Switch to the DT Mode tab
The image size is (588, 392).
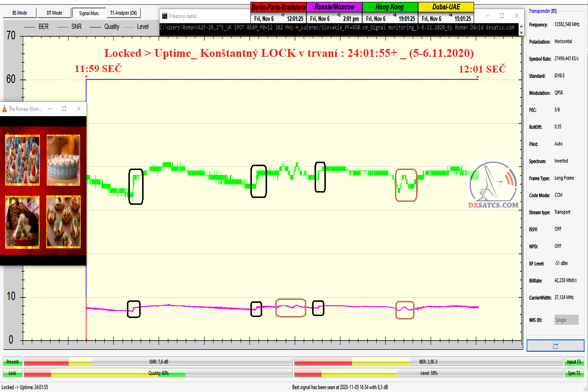click(x=54, y=13)
